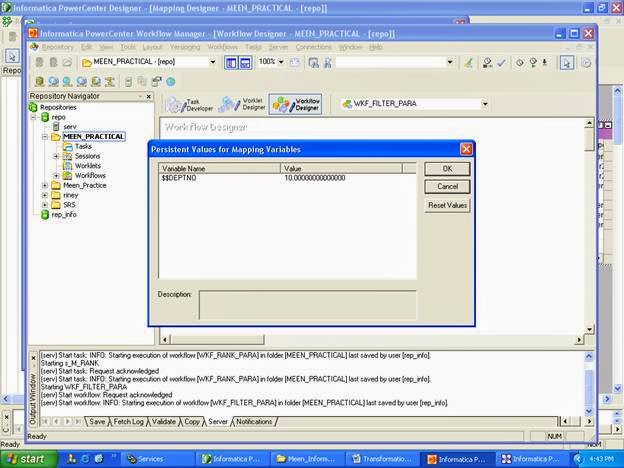Screen dimensions: 624x468
Task: Close the Output Window pane
Action: point(33,358)
